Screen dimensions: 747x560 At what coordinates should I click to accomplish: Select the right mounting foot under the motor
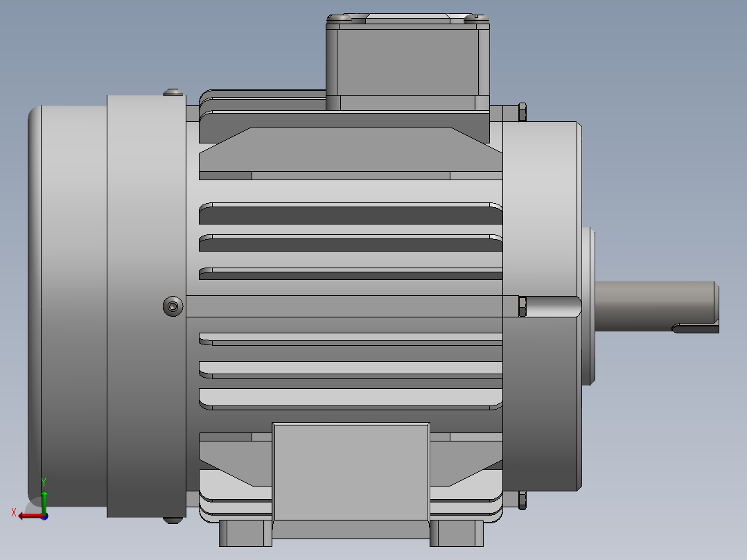[x=457, y=533]
